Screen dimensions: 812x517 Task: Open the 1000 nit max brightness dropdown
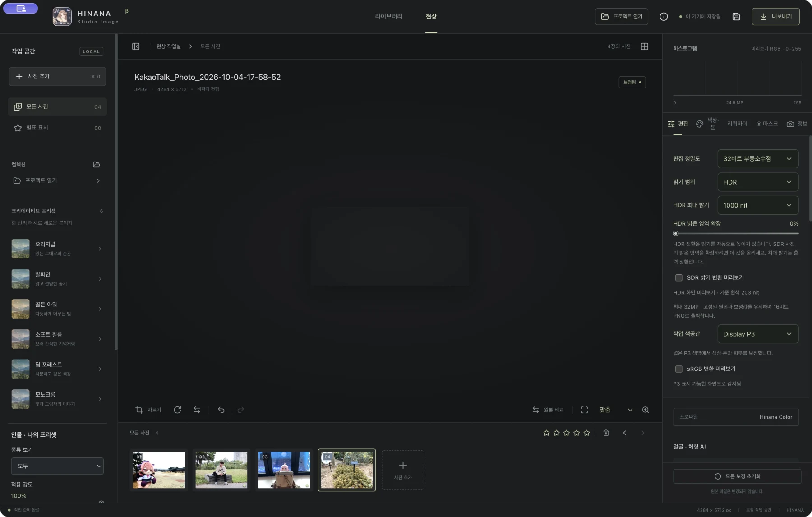pos(758,205)
